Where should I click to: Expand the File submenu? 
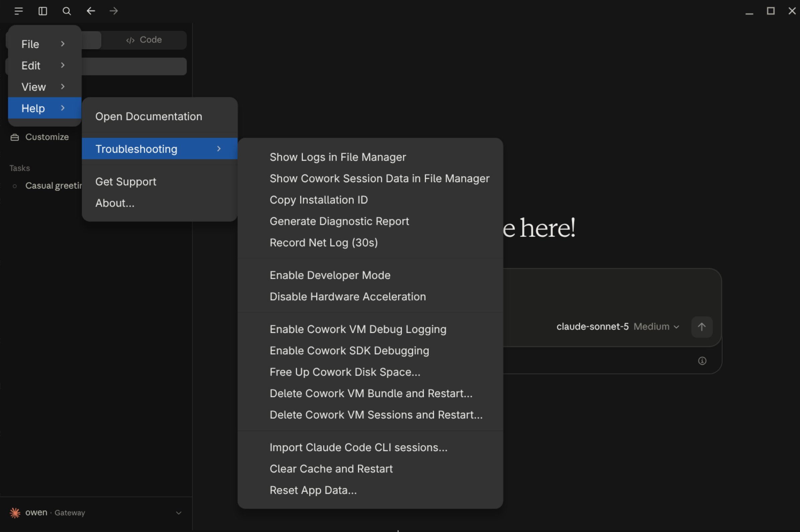(x=44, y=44)
